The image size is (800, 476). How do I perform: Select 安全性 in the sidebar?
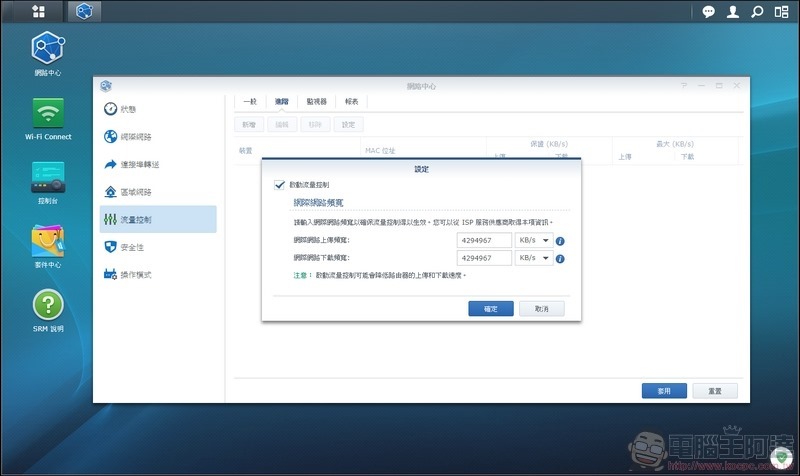coord(158,247)
